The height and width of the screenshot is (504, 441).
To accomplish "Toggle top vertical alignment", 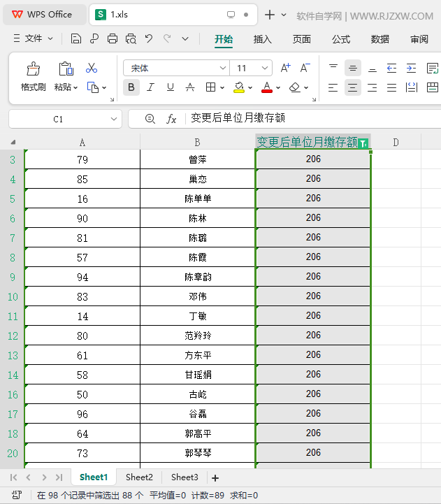I will click(333, 68).
